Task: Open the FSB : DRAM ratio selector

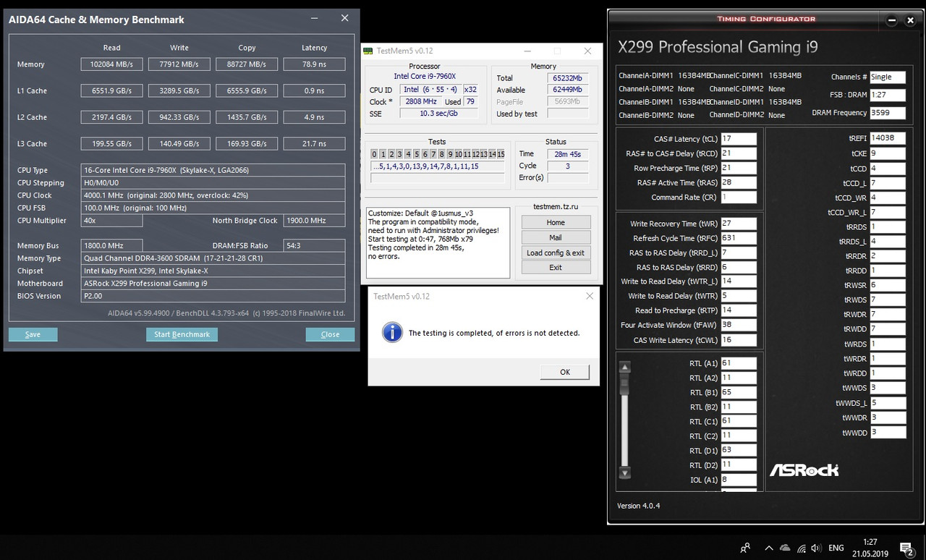Action: point(888,95)
